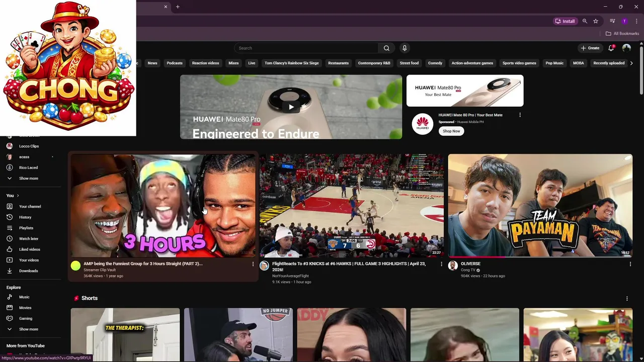Open the Team Payaman OLIVERSE thumbnail
Image resolution: width=644 pixels, height=362 pixels.
540,206
